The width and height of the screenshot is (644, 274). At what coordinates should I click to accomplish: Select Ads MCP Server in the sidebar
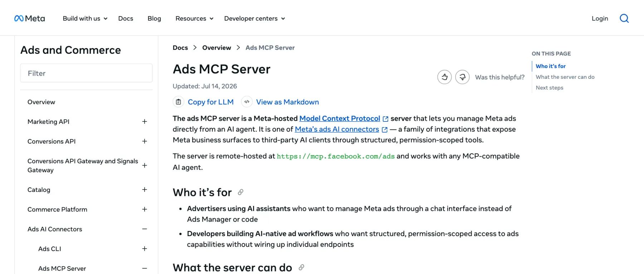point(62,269)
